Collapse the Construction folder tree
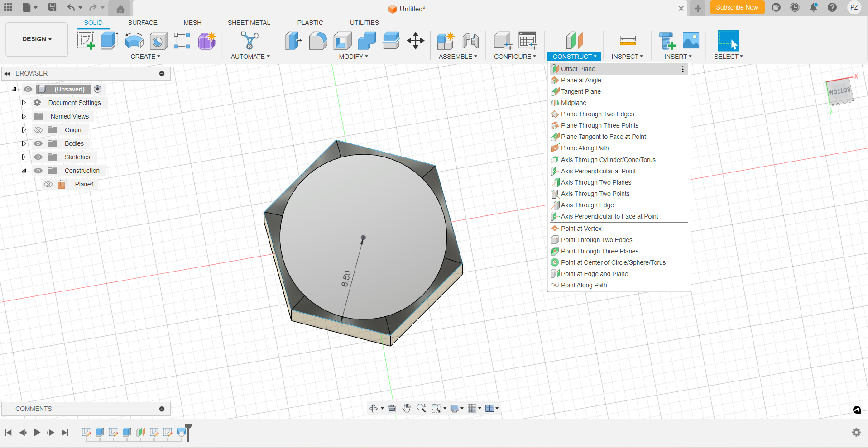The height and width of the screenshot is (448, 868). coord(24,171)
